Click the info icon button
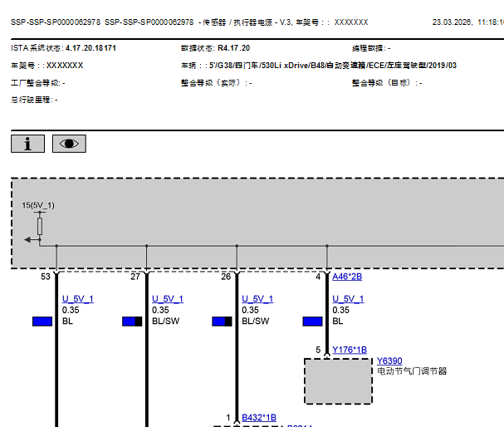The image size is (504, 427). (27, 144)
